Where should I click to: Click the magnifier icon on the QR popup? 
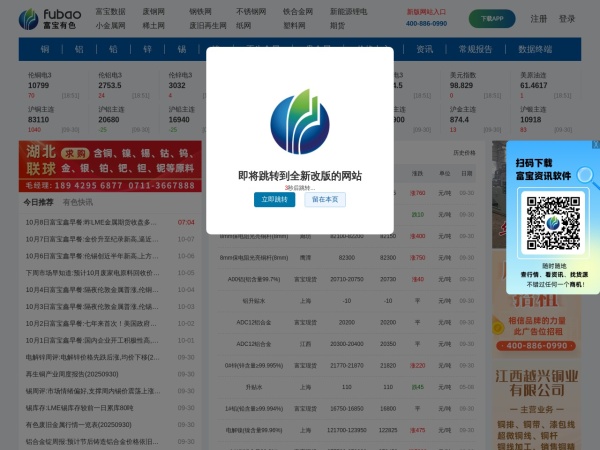(586, 177)
